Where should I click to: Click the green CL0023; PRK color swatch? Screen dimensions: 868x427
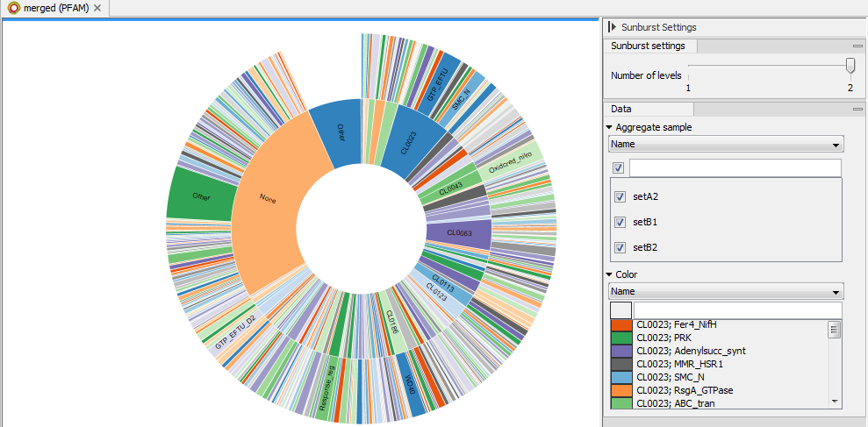pos(621,338)
